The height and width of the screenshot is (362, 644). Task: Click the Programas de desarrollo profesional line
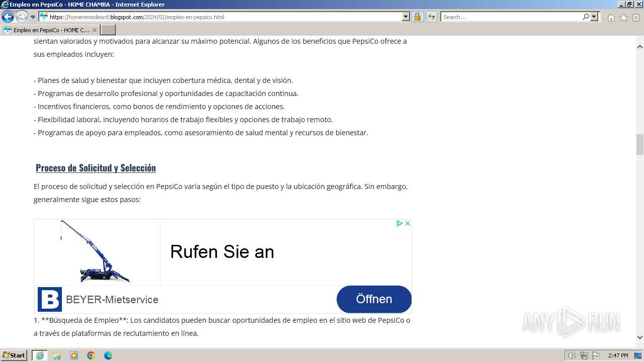point(166,94)
